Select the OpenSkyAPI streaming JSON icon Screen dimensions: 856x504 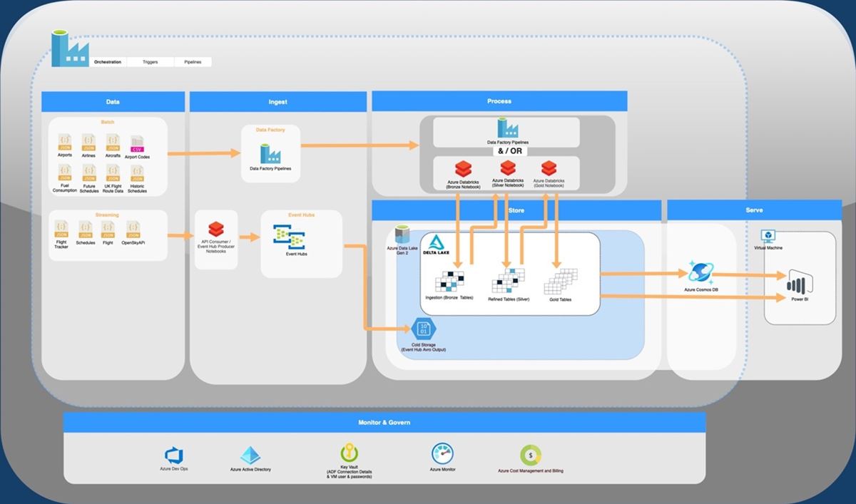pos(133,230)
